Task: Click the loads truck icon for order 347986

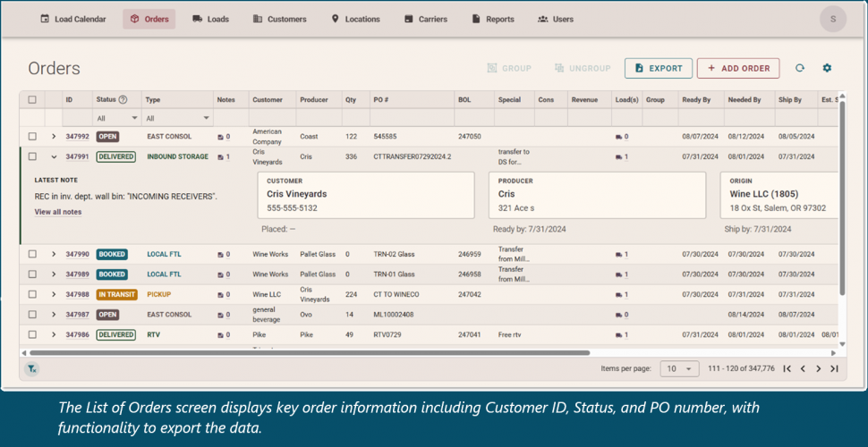Action: point(618,334)
